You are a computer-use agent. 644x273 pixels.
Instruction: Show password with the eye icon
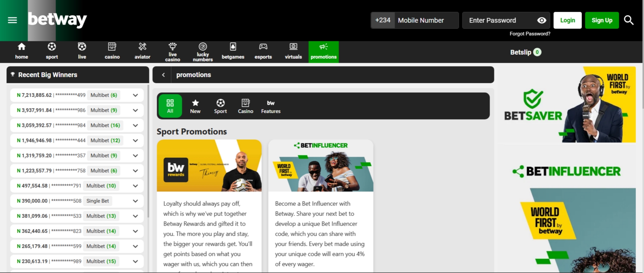pos(541,20)
